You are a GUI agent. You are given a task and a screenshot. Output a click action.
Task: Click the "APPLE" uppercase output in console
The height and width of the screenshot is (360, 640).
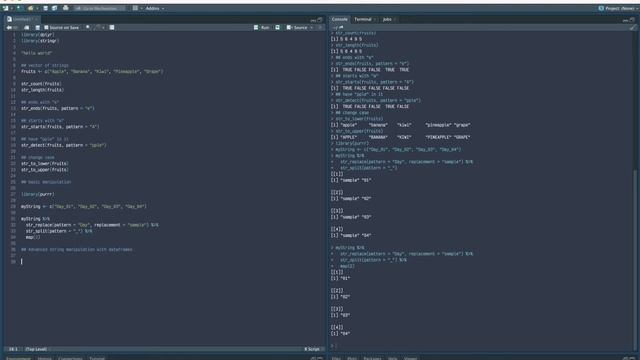[x=349, y=137]
